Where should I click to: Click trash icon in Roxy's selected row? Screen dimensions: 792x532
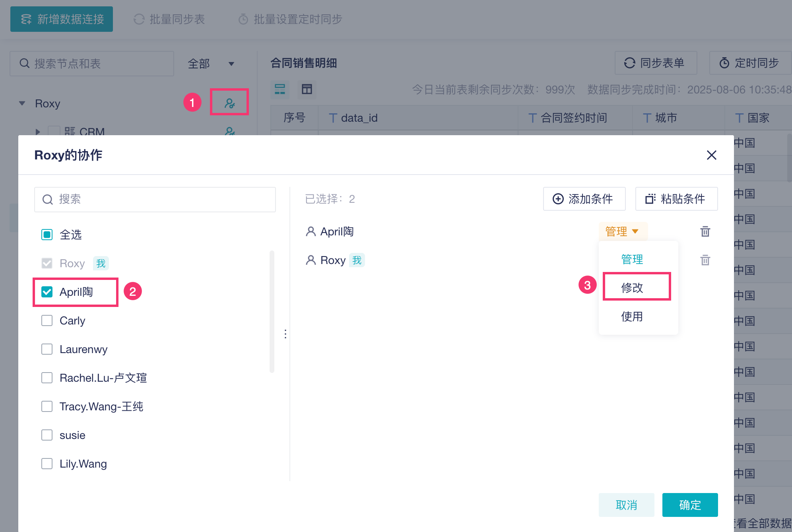(x=705, y=260)
